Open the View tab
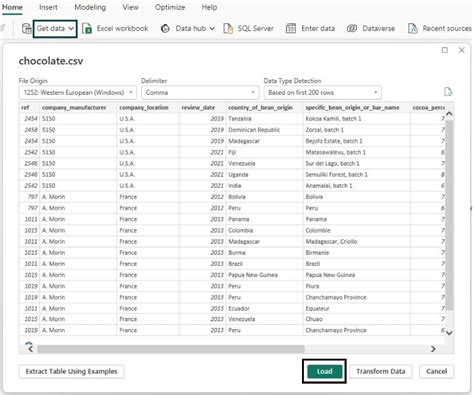The width and height of the screenshot is (474, 395). point(130,7)
